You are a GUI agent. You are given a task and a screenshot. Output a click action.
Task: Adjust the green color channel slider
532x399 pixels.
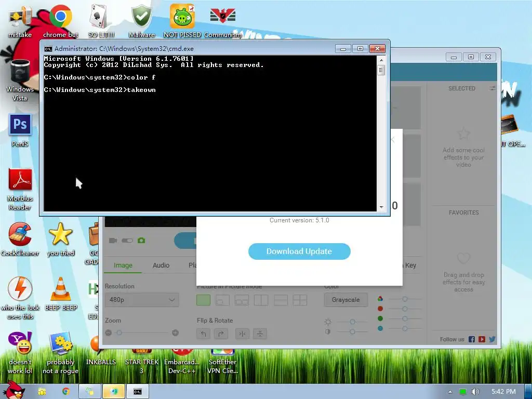tap(405, 318)
